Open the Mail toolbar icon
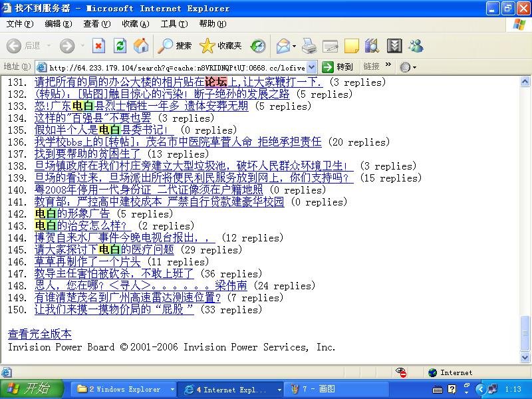 (283, 46)
